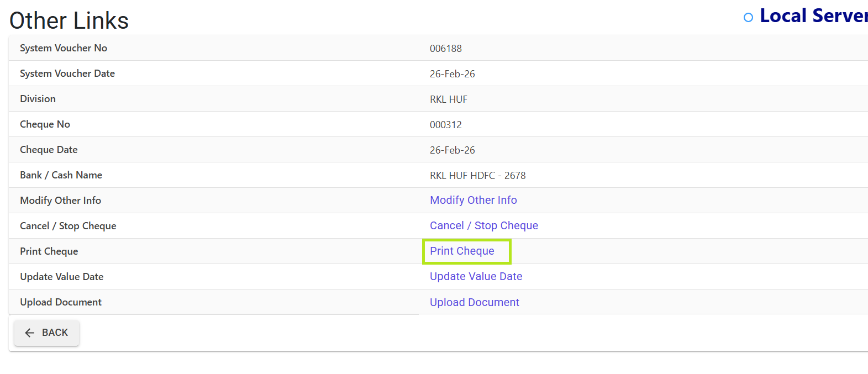868x374 pixels.
Task: Click the Bank name RKL HUF HDFC - 2678
Action: coord(478,176)
